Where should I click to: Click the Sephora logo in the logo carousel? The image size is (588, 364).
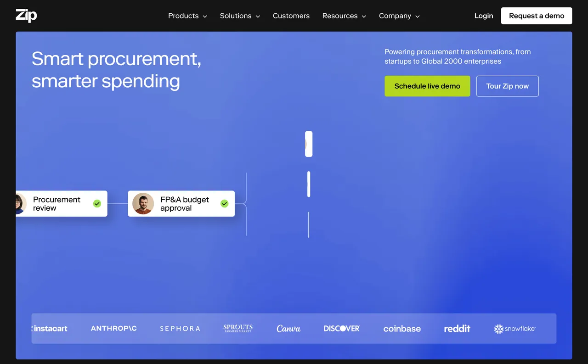(x=180, y=328)
